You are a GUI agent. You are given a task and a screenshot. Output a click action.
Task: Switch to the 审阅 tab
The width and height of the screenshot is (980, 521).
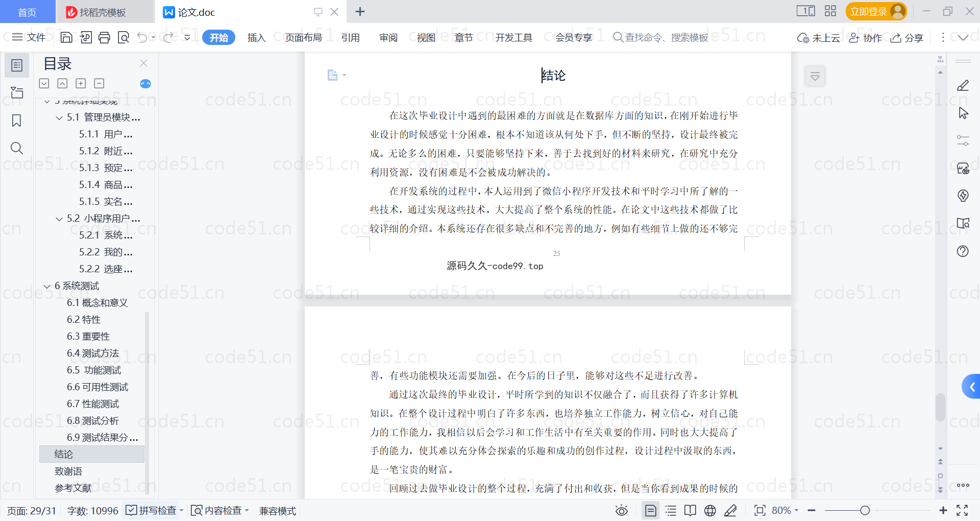click(x=388, y=37)
